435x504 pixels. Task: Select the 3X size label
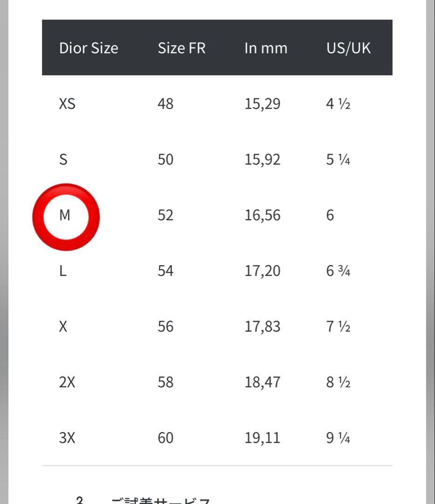click(67, 438)
